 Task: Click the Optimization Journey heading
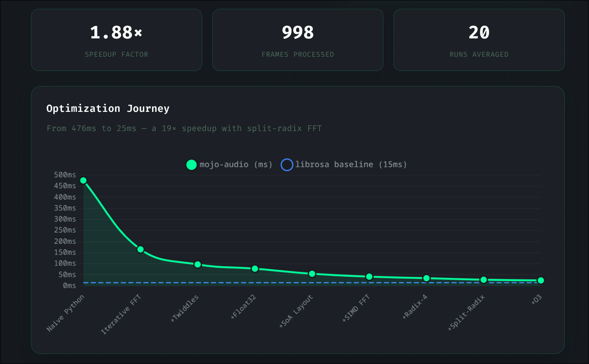tap(108, 109)
